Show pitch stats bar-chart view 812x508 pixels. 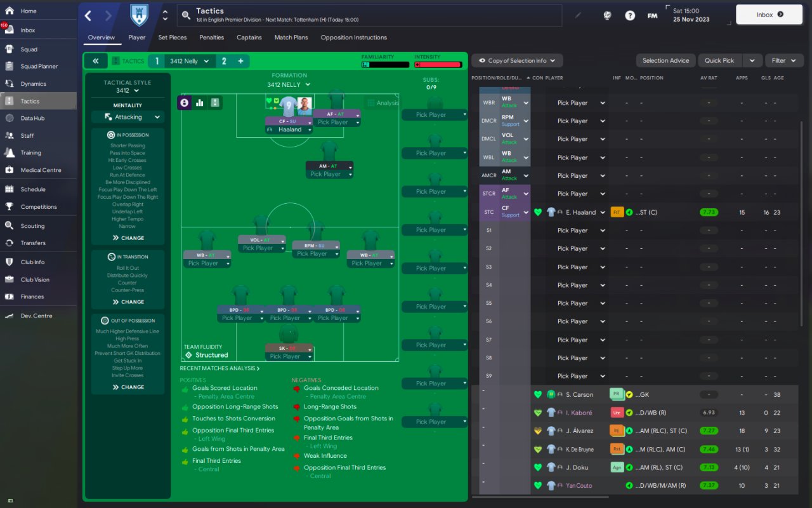[x=200, y=102]
